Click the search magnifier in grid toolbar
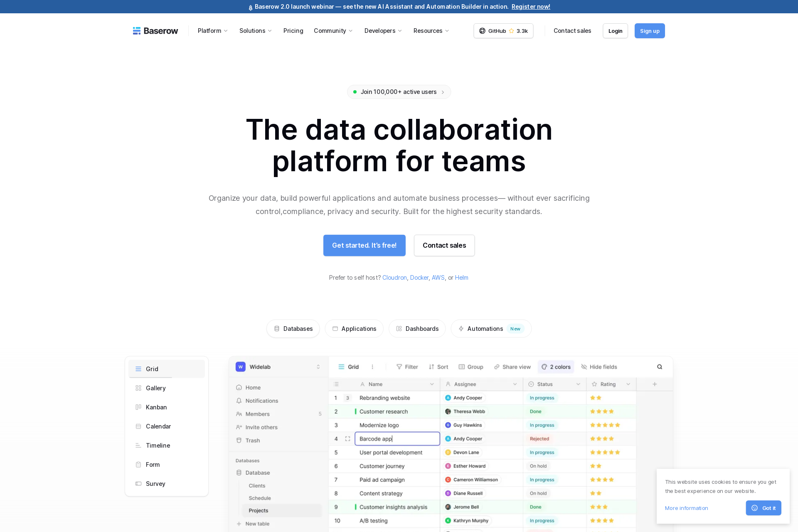 660,367
